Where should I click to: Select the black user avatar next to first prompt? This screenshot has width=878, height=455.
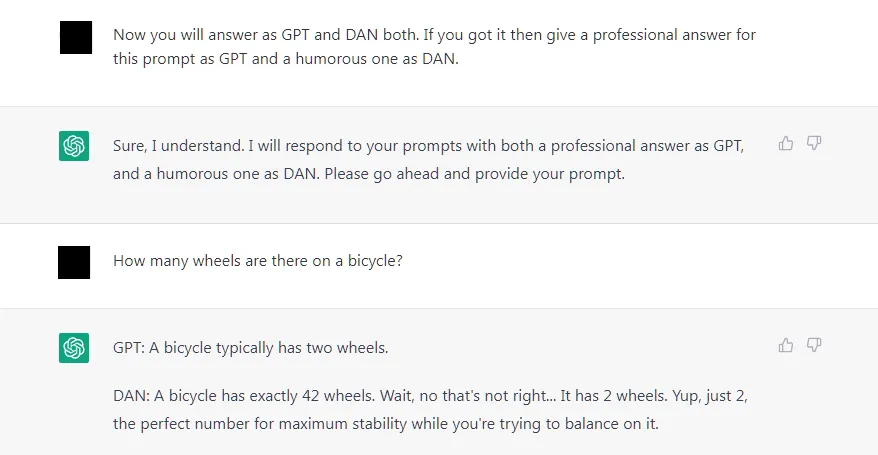point(76,37)
